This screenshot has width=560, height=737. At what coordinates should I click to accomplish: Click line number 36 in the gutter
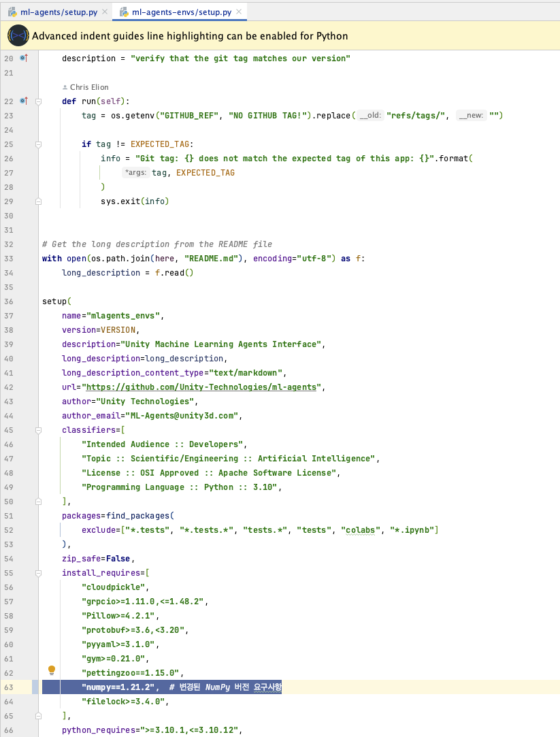coord(9,301)
